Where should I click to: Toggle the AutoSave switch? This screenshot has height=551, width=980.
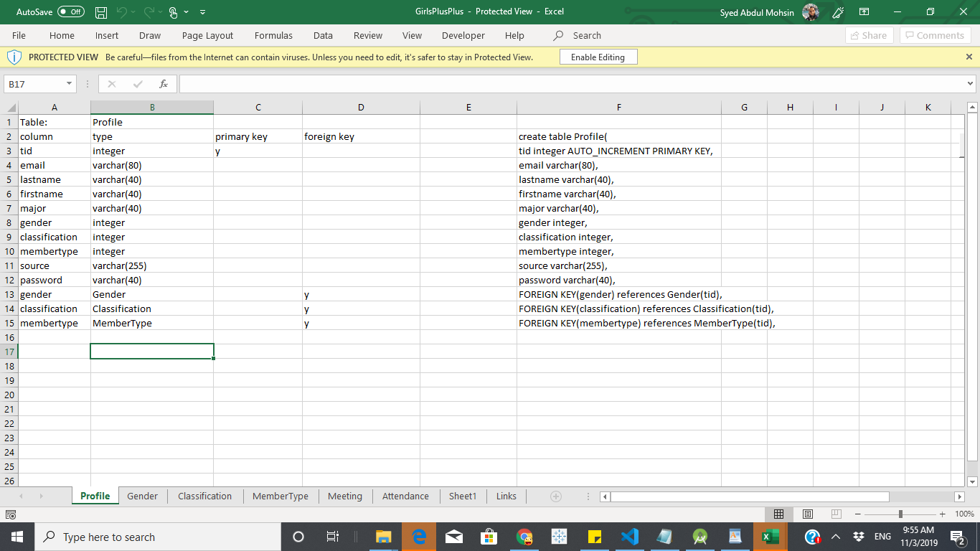tap(70, 12)
